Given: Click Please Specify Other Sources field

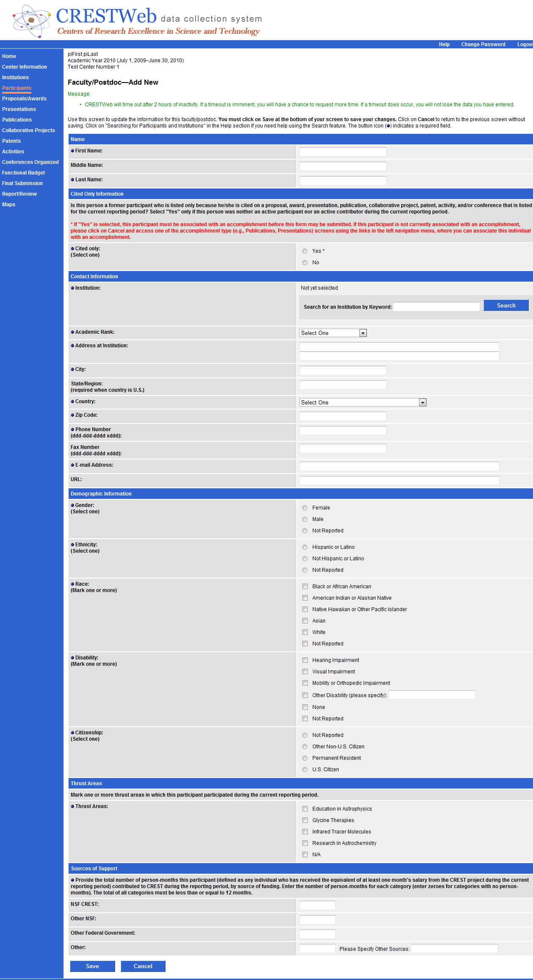Looking at the screenshot, I should (x=455, y=949).
